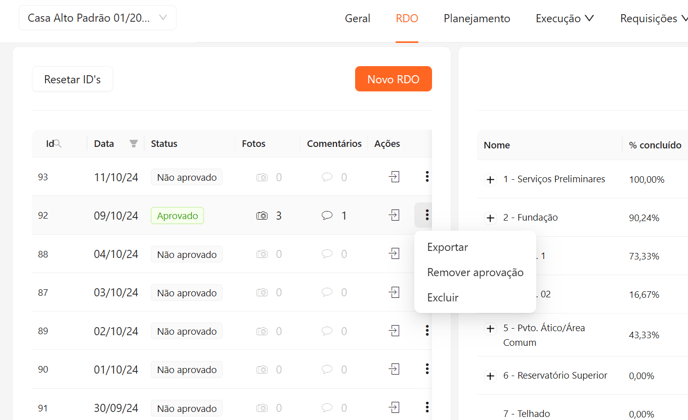Search by Id using the magnifier icon

pos(58,144)
